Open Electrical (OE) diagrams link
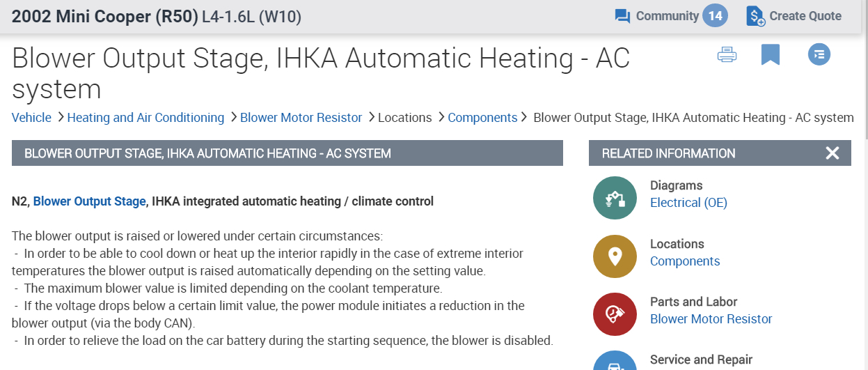This screenshot has width=868, height=370. point(688,203)
